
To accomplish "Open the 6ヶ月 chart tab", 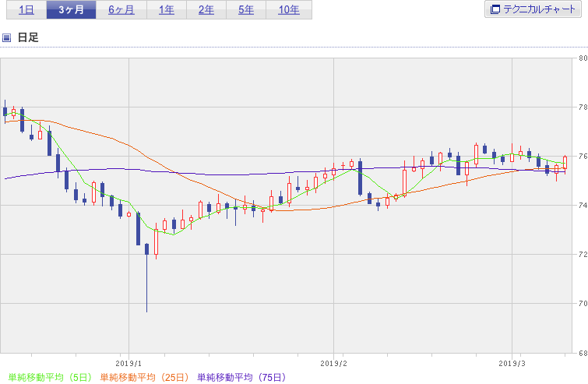I will point(121,10).
